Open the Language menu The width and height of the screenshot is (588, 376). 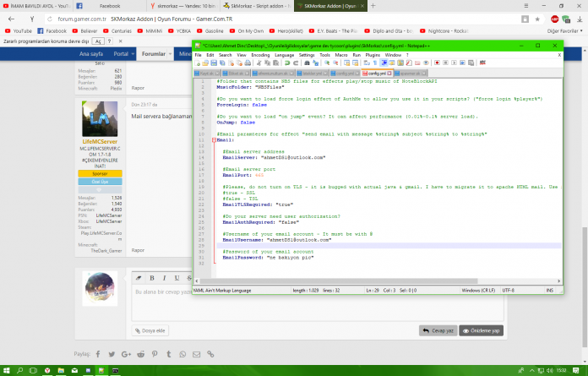pos(284,55)
